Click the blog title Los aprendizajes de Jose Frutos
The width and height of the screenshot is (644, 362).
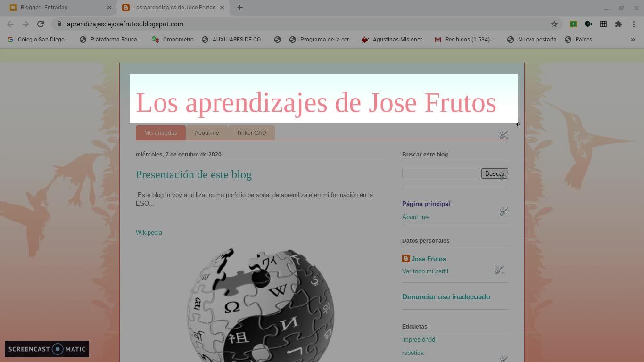click(x=316, y=102)
